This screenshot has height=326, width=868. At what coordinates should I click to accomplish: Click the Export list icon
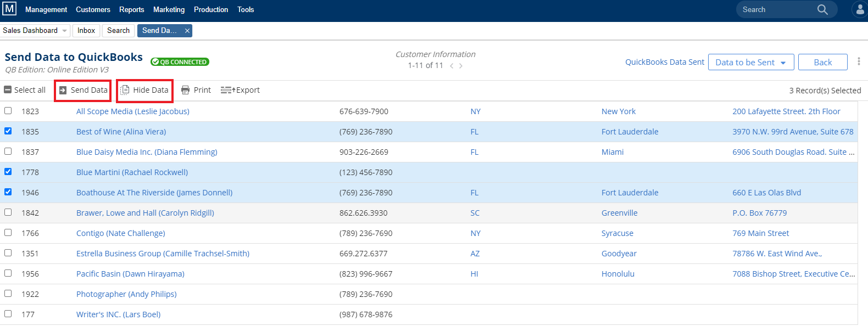pyautogui.click(x=227, y=90)
